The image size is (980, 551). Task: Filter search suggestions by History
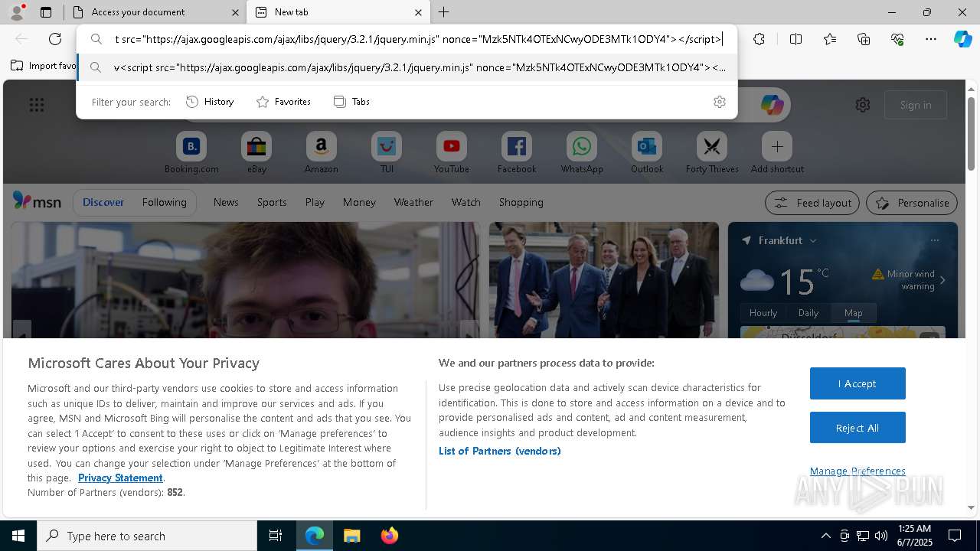tap(211, 102)
